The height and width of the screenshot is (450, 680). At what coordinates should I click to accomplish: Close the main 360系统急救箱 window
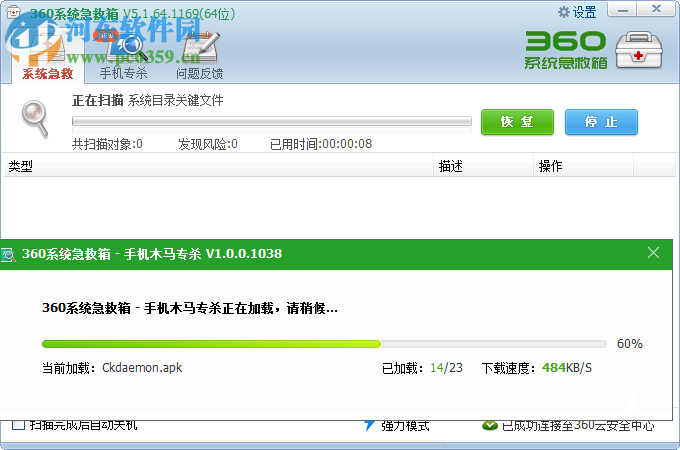pos(656,10)
